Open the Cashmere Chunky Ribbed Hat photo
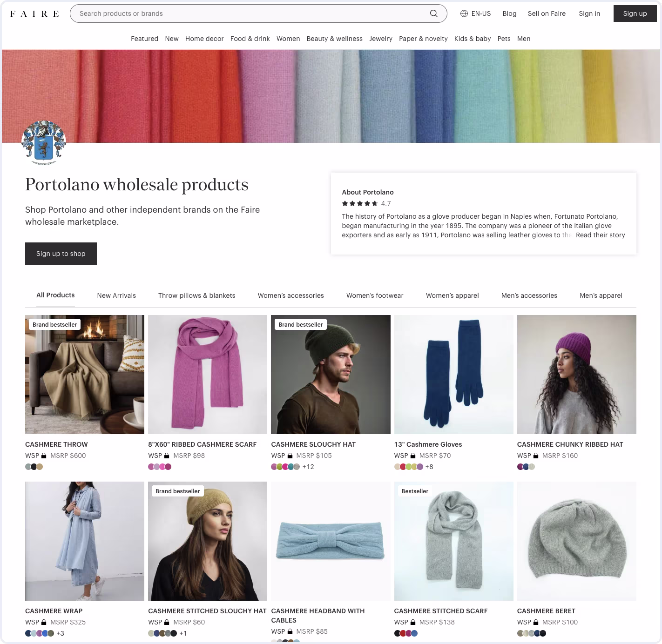The width and height of the screenshot is (662, 644). pyautogui.click(x=576, y=375)
